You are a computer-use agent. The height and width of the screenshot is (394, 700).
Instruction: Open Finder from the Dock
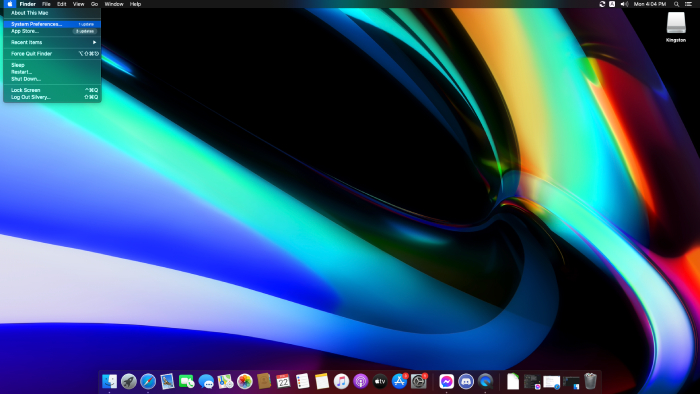[109, 382]
